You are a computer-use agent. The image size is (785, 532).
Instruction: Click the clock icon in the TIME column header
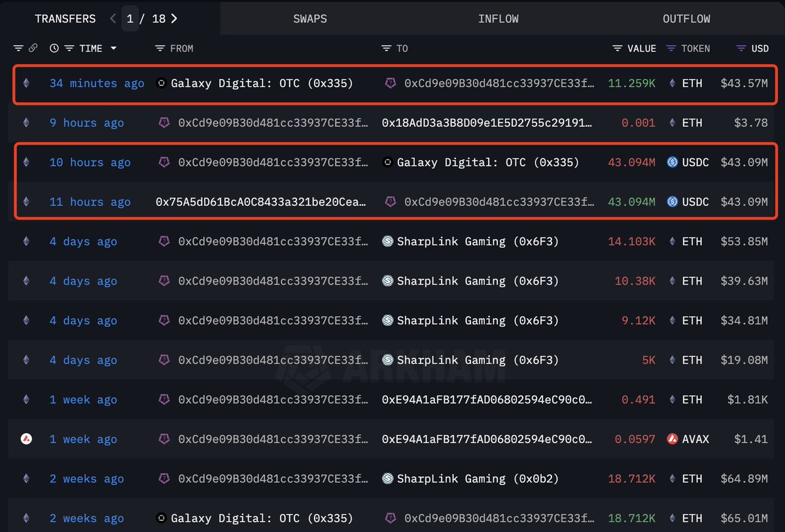[x=54, y=48]
